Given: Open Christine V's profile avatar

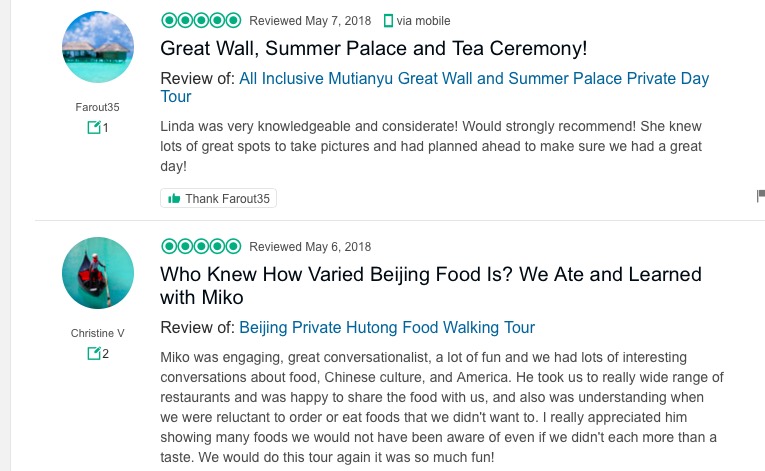Looking at the screenshot, I should click(x=98, y=273).
